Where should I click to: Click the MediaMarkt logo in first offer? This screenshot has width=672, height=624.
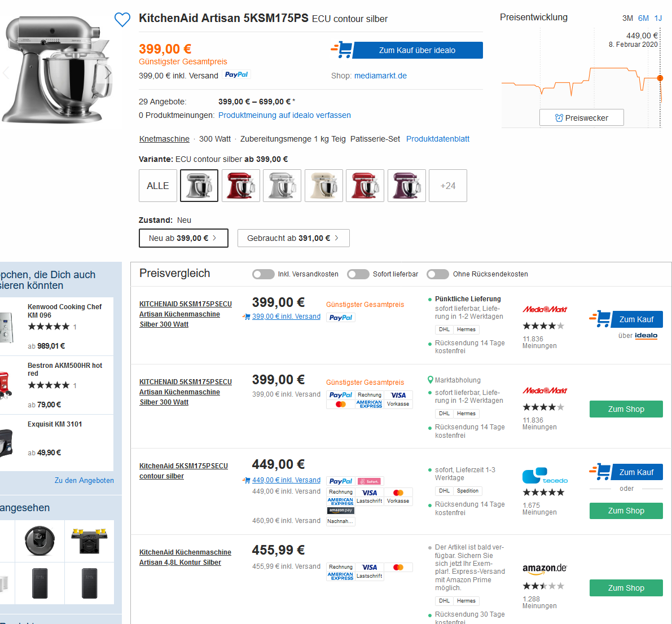(544, 309)
